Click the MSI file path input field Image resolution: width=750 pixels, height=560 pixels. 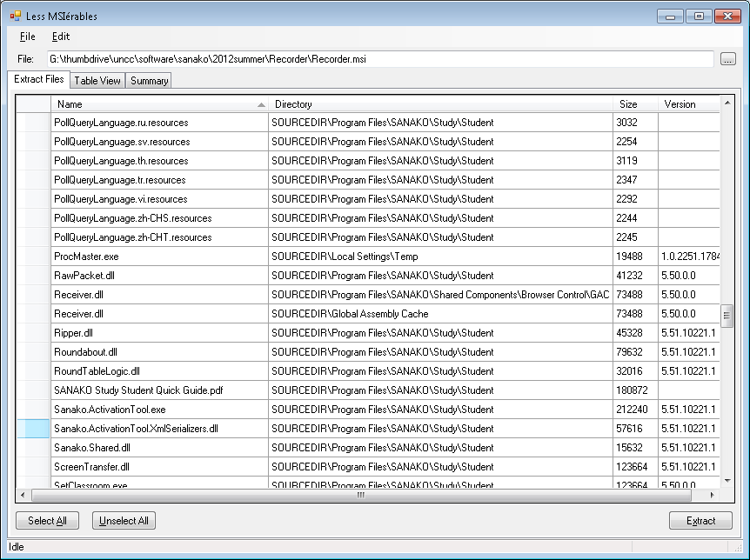point(379,59)
